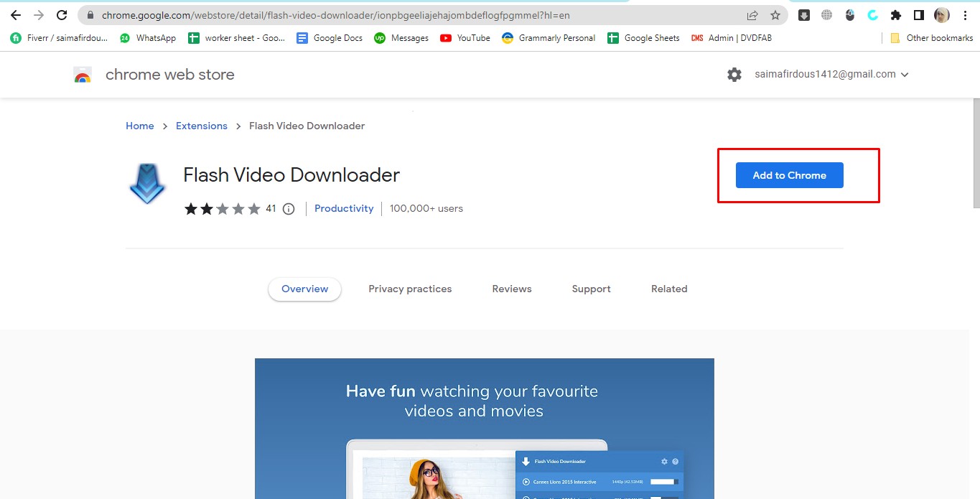Click the star rating row
The width and height of the screenshot is (980, 499).
pos(223,209)
